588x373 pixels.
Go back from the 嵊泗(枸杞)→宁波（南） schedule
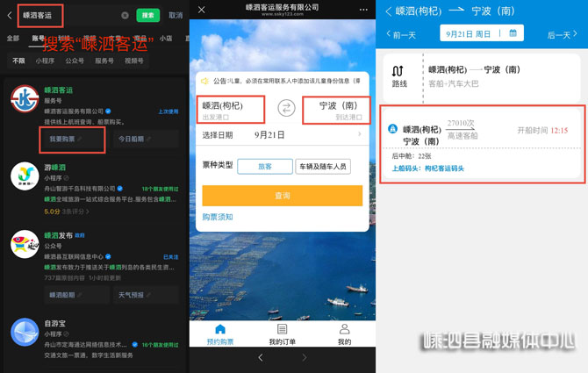point(389,11)
